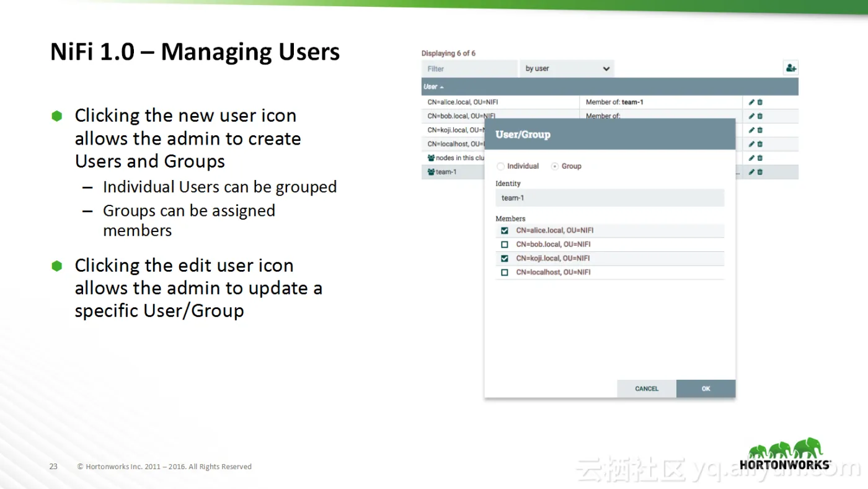Edit CN=localhost using its pencil icon
This screenshot has height=489, width=868.
tap(751, 144)
